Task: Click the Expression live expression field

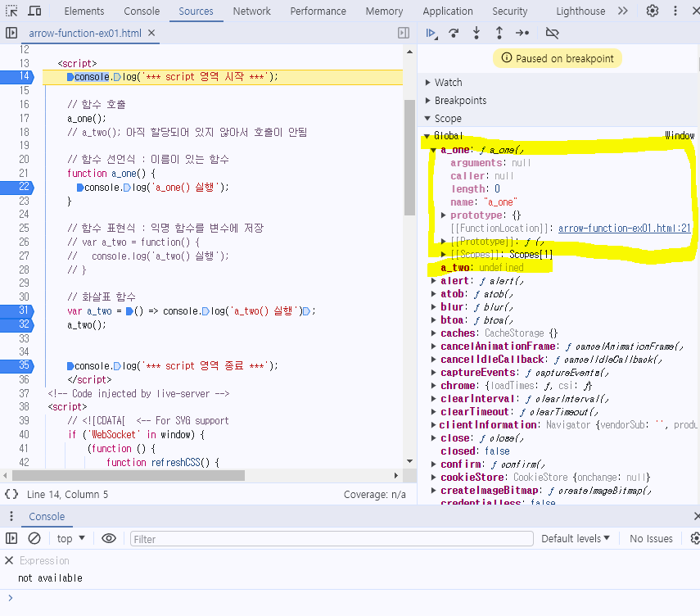Action: (x=44, y=560)
